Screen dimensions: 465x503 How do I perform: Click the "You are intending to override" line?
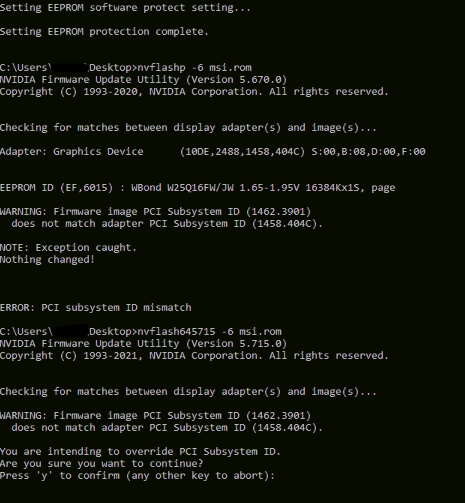coord(140,452)
